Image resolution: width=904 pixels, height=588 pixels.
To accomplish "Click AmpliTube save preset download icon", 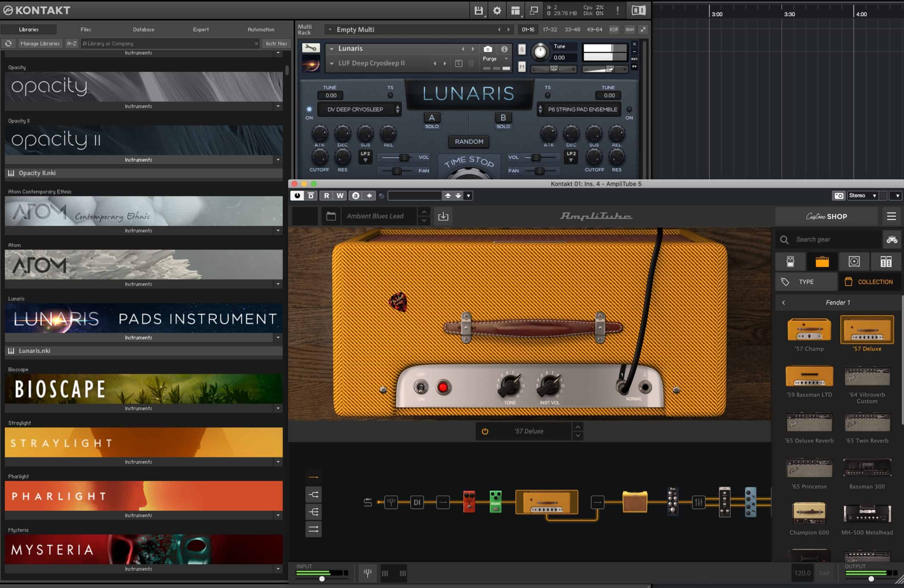I will click(443, 216).
